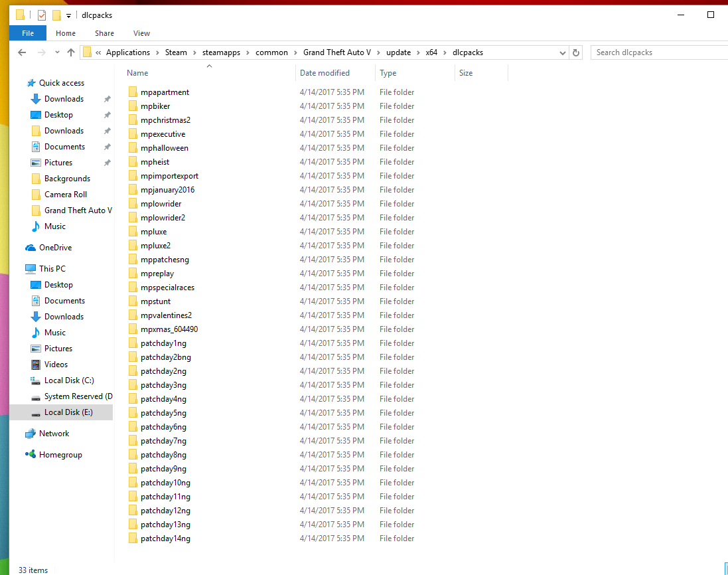Select the mpbiker folder
The image size is (728, 575).
point(155,106)
